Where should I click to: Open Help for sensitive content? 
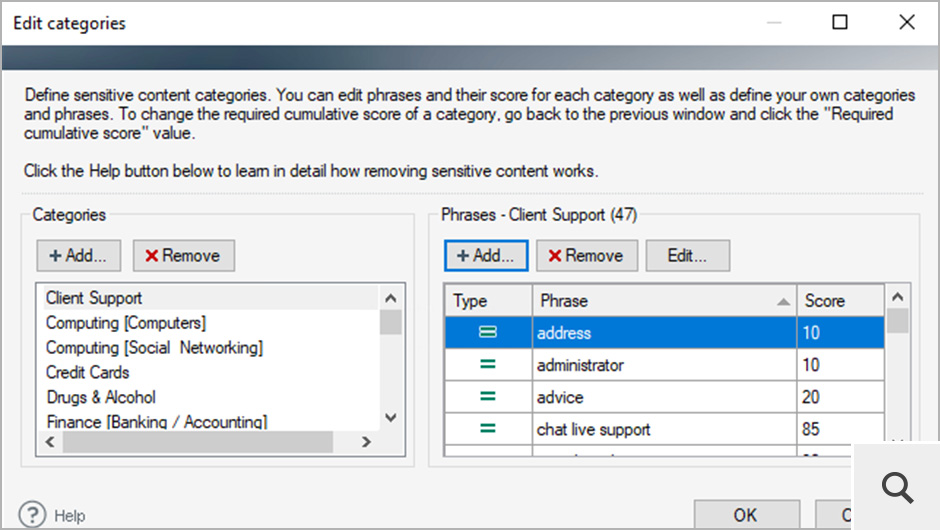(x=52, y=515)
